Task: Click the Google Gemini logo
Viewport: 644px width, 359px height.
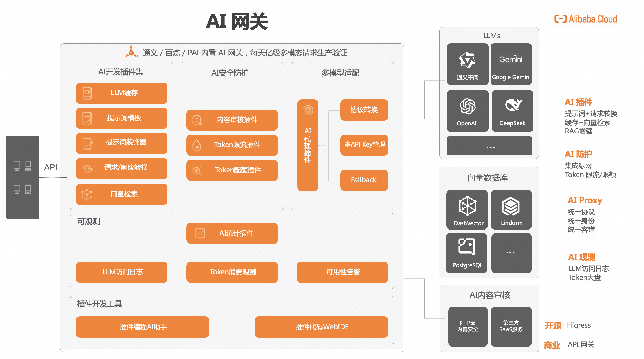Action: tap(510, 59)
